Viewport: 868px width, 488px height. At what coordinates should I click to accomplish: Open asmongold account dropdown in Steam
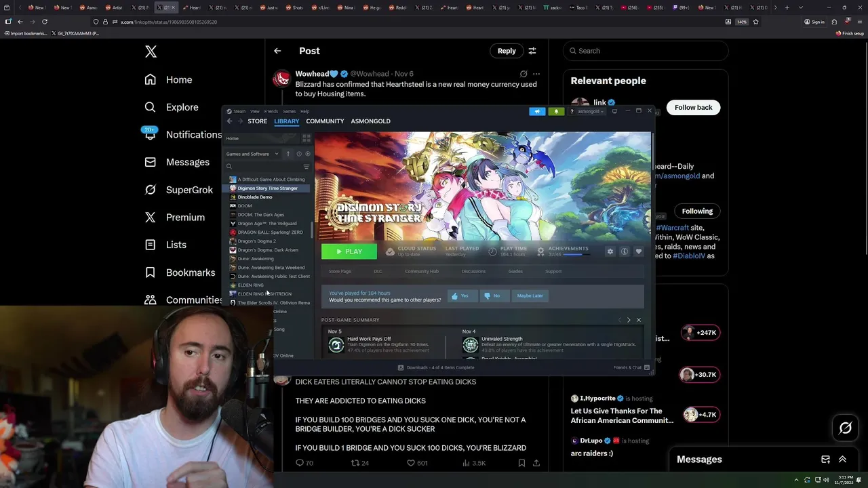coord(590,111)
